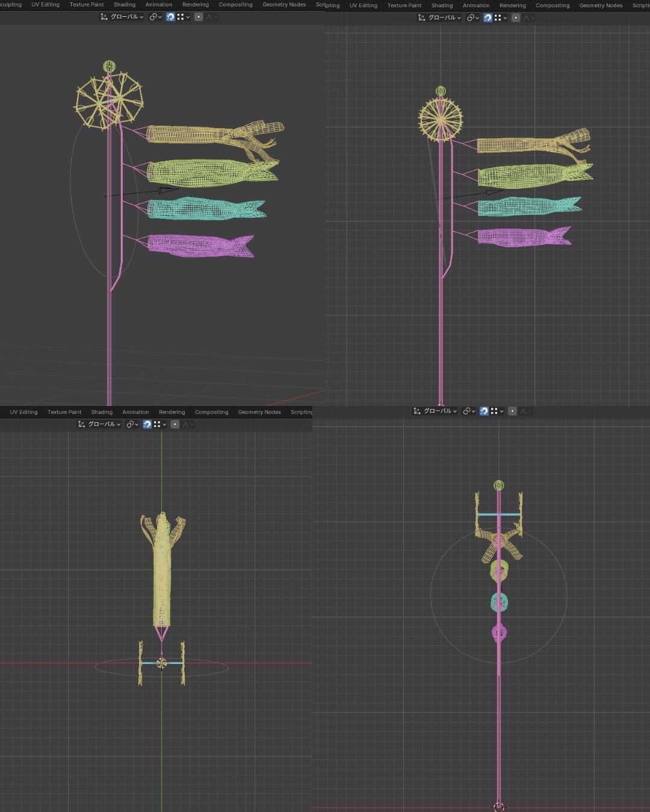The image size is (650, 812).
Task: Select the pinwheel mesh in tilted perspective view
Action: click(109, 100)
